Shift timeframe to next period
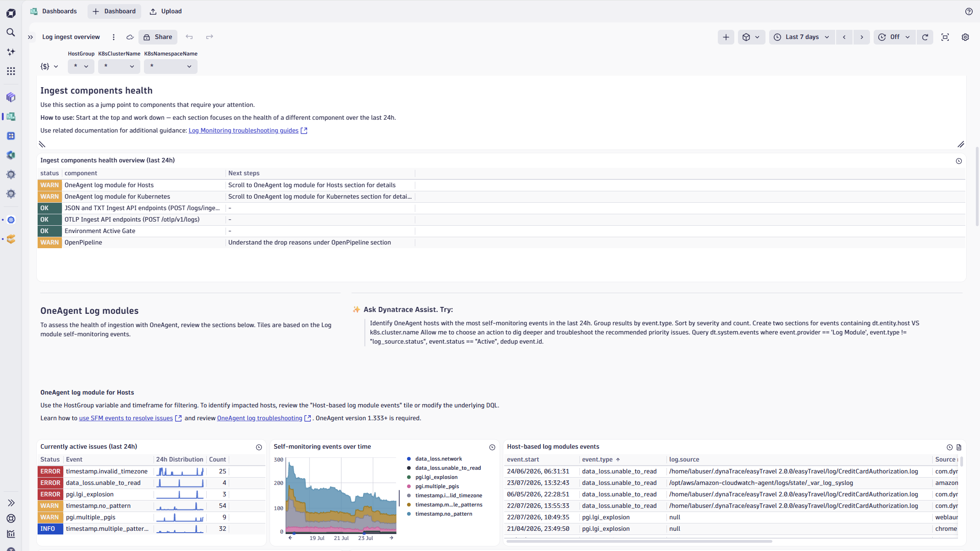Viewport: 980px width, 551px height. pos(862,37)
